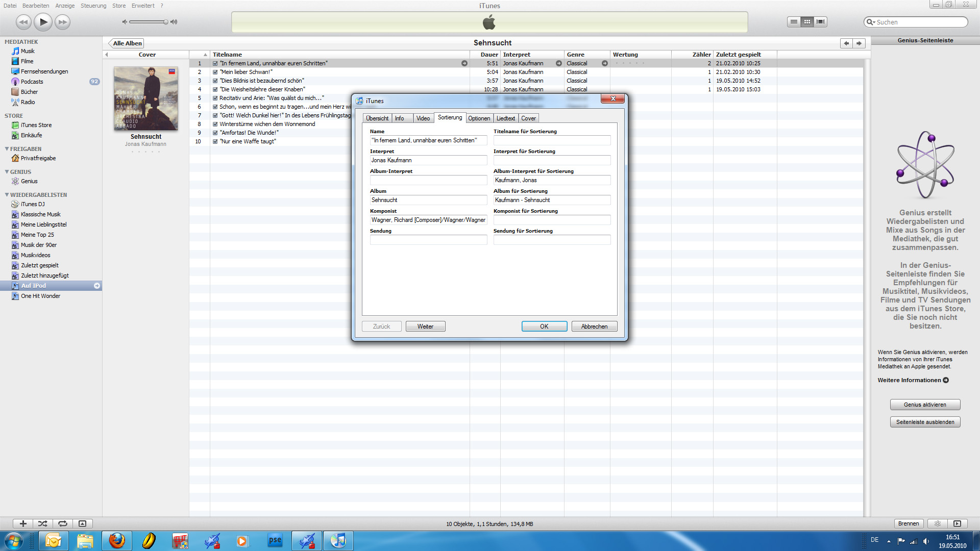Click Windows Start button

[14, 541]
